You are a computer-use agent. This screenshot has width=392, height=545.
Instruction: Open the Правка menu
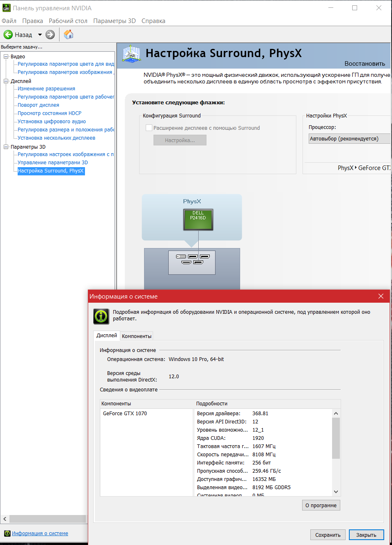[32, 21]
